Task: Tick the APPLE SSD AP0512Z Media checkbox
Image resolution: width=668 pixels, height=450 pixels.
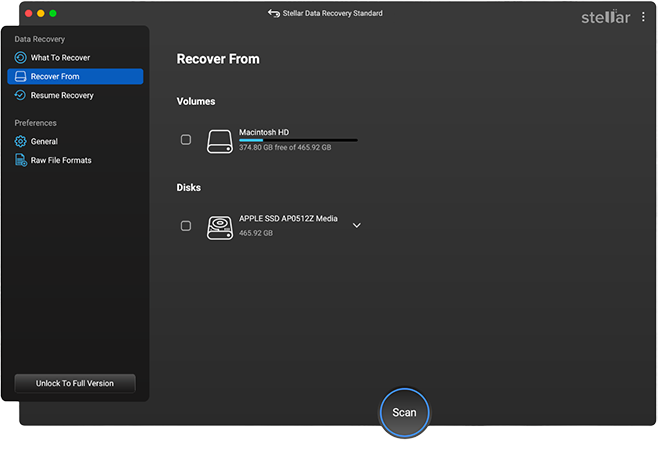Action: (x=186, y=226)
